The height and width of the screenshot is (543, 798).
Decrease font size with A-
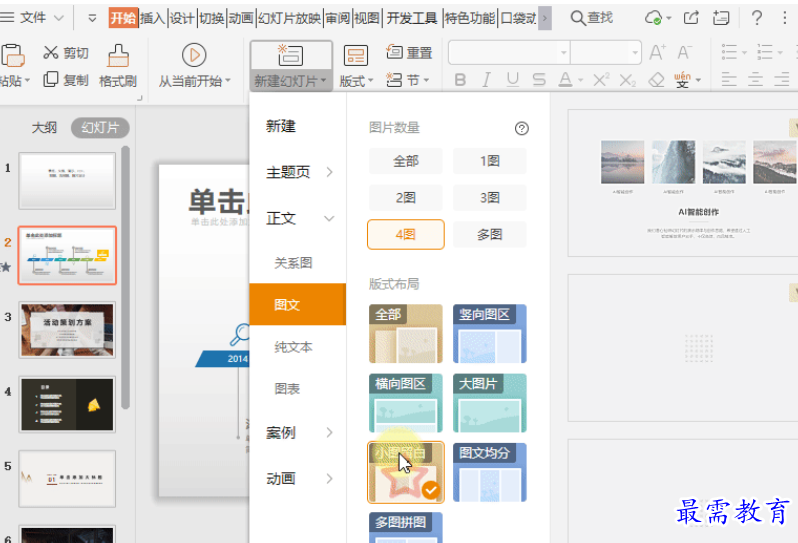[684, 52]
